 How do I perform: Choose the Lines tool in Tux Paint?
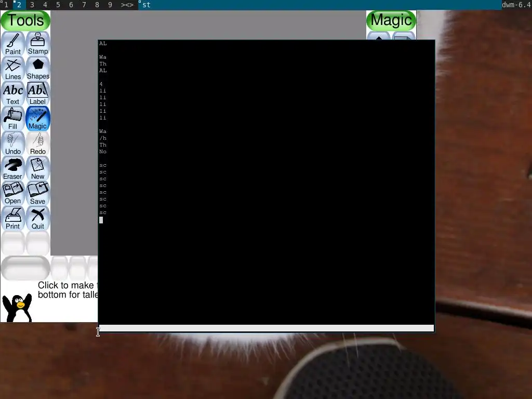click(x=13, y=69)
